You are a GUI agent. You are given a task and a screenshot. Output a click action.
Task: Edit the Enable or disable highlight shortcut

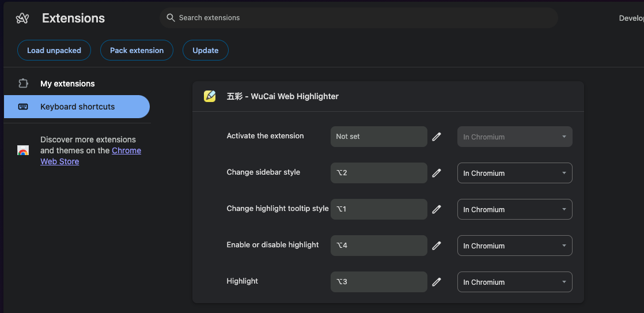pos(437,246)
